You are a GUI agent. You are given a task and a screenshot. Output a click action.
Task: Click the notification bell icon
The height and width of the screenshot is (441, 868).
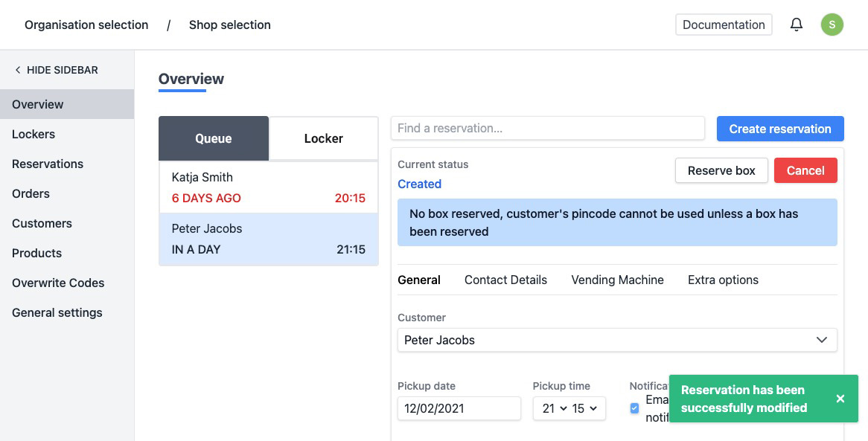[x=797, y=25]
